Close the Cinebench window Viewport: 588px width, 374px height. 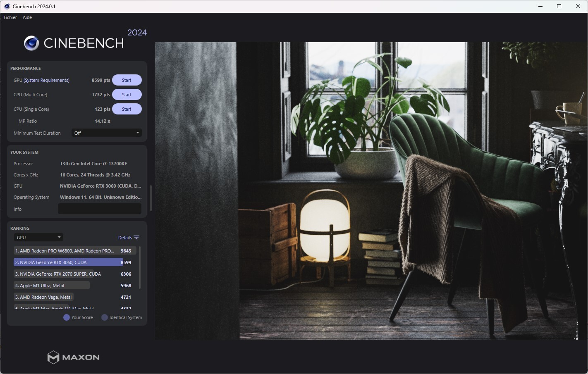[578, 6]
